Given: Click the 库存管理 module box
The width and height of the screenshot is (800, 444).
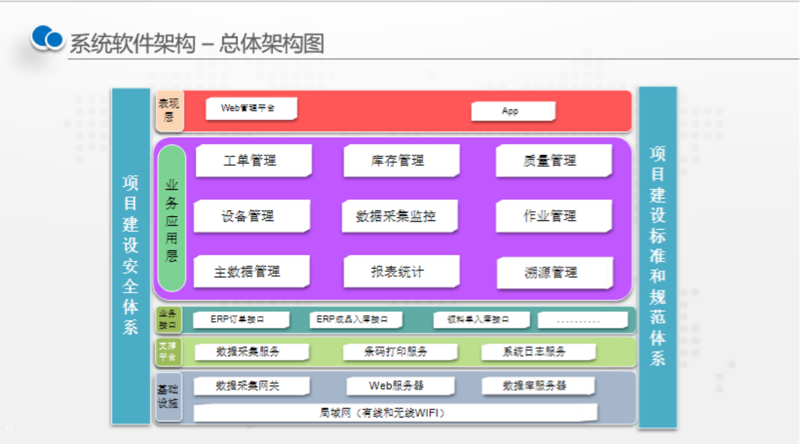Looking at the screenshot, I should pos(398,161).
